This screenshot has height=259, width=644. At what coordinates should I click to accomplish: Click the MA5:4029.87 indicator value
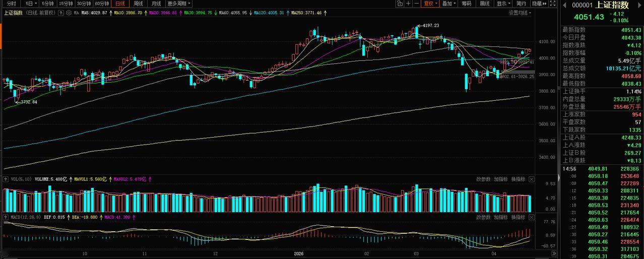point(94,13)
